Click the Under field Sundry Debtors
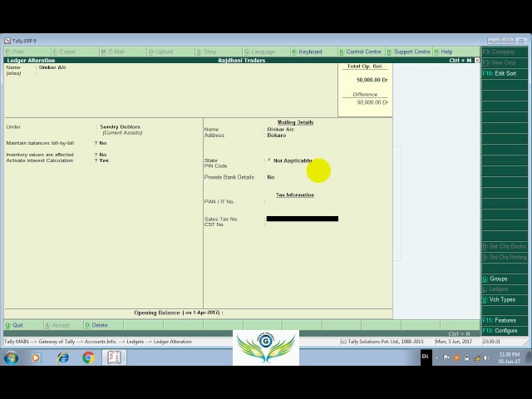This screenshot has height=399, width=532. click(x=120, y=127)
